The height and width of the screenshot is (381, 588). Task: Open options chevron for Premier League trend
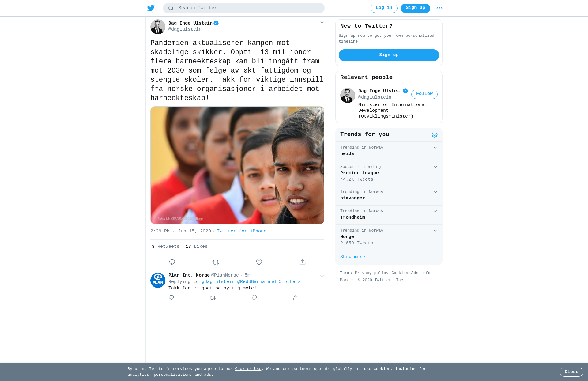coord(435,167)
